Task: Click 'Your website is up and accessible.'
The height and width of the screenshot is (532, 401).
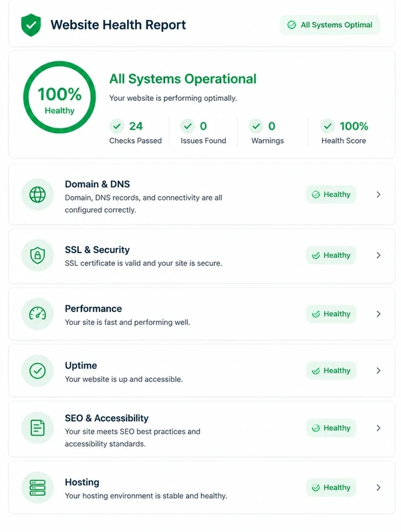Action: point(124,380)
